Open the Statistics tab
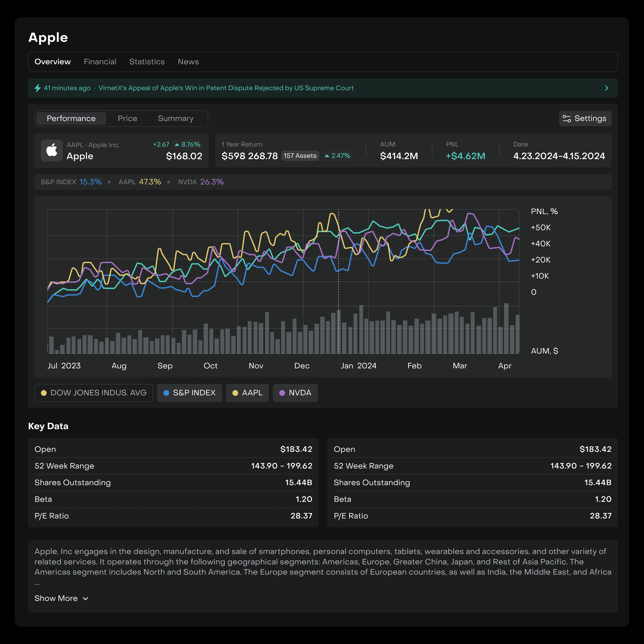The width and height of the screenshot is (644, 644). point(147,62)
